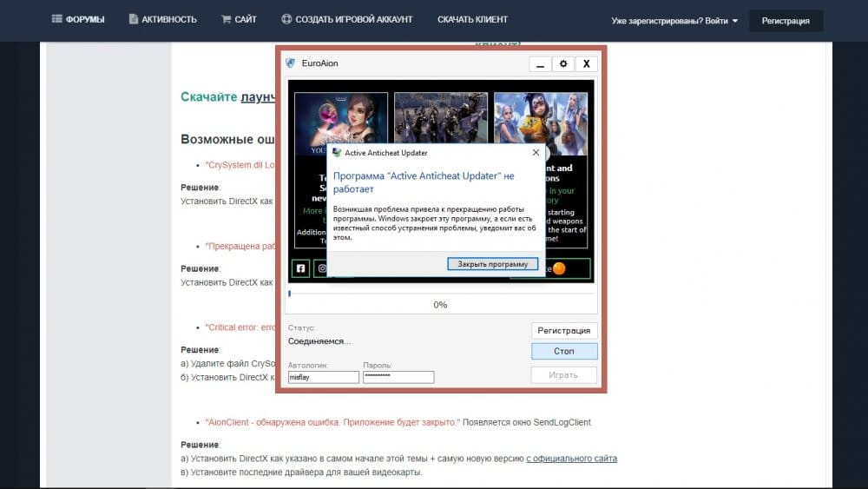Go to "Сайт" in navigation bar
This screenshot has height=489, width=868.
tap(239, 19)
